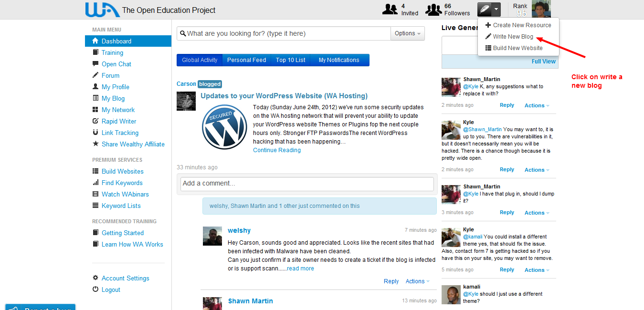Open Continue Reading link
The image size is (644, 310).
click(277, 150)
